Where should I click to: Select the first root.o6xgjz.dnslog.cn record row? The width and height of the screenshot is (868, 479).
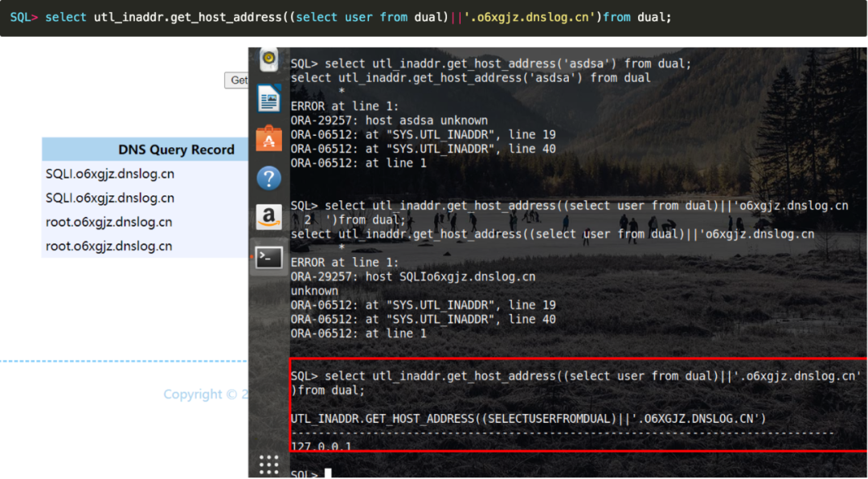(x=145, y=222)
